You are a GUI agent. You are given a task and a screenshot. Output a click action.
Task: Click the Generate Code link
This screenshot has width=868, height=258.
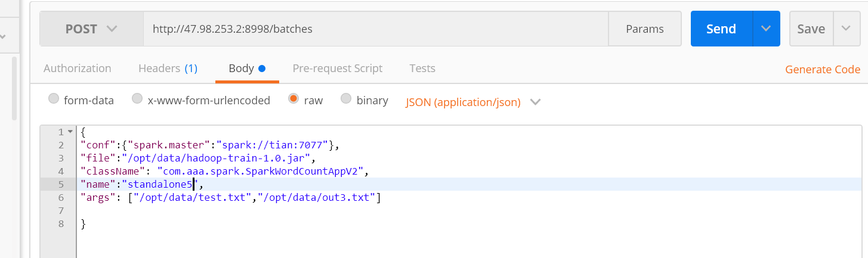823,70
